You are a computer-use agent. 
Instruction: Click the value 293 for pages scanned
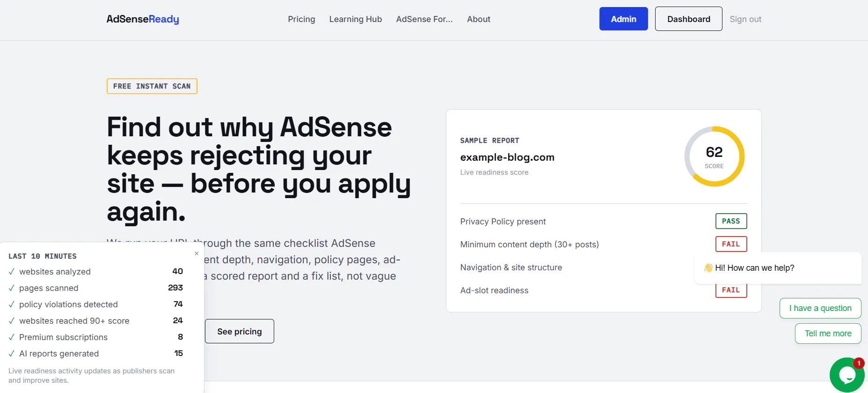click(175, 288)
